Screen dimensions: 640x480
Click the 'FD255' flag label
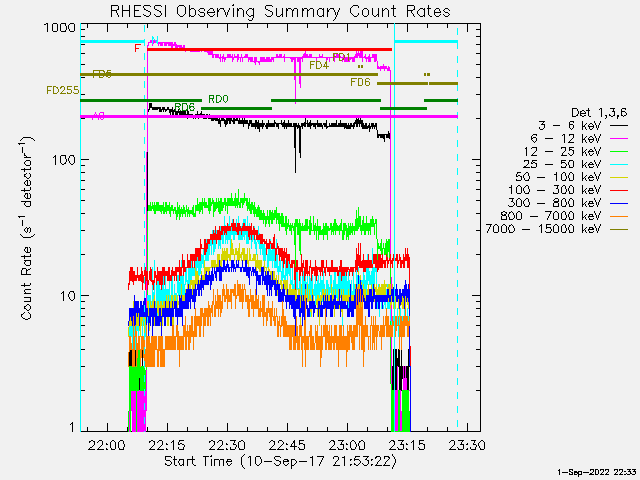(63, 90)
